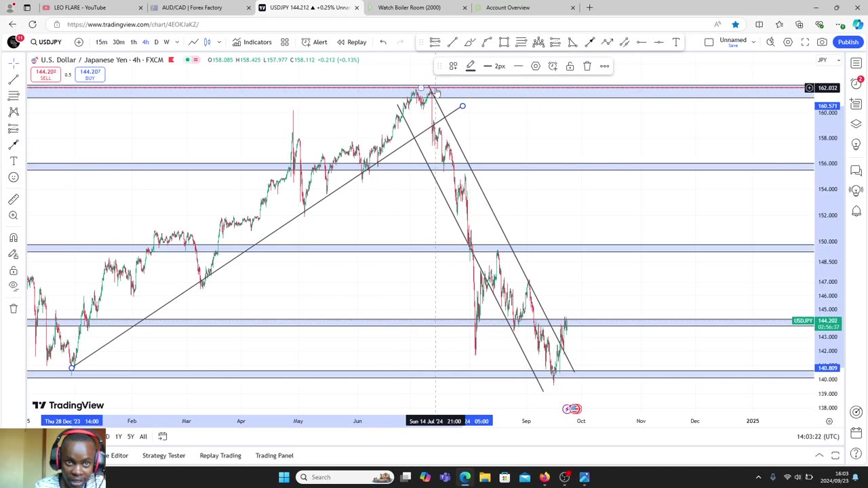This screenshot has height=488, width=868.
Task: Open indicator templates grid icon
Action: pos(285,42)
